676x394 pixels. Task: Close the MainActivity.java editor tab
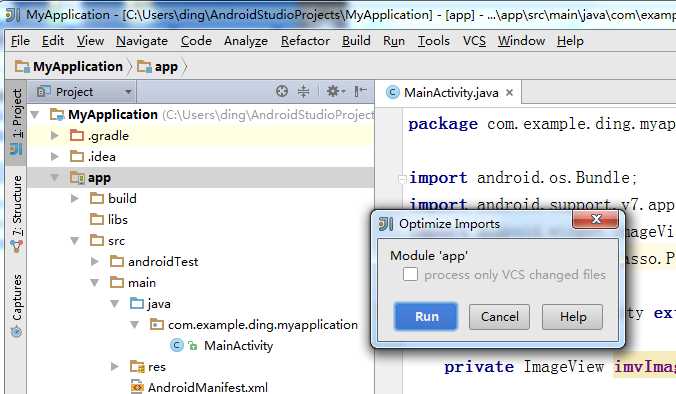[509, 92]
